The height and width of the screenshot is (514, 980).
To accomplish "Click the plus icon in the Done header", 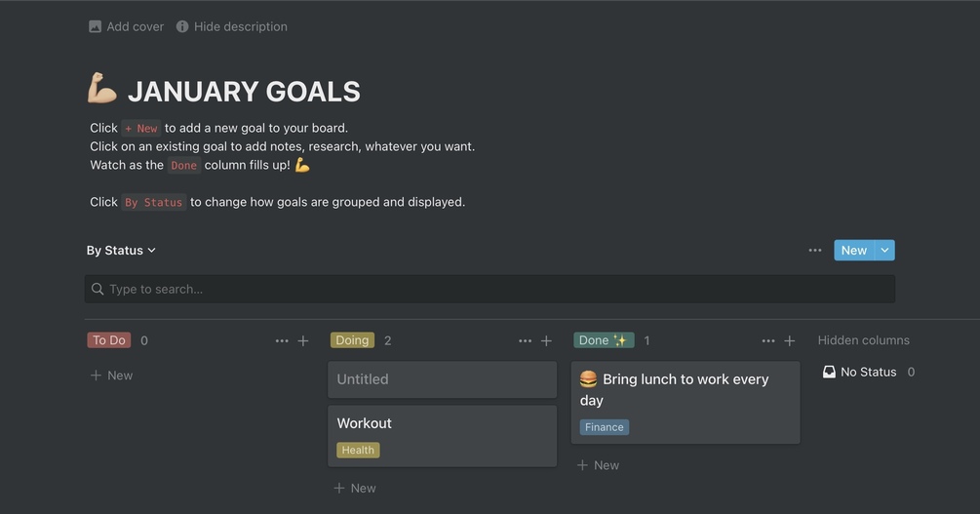I will tap(790, 340).
